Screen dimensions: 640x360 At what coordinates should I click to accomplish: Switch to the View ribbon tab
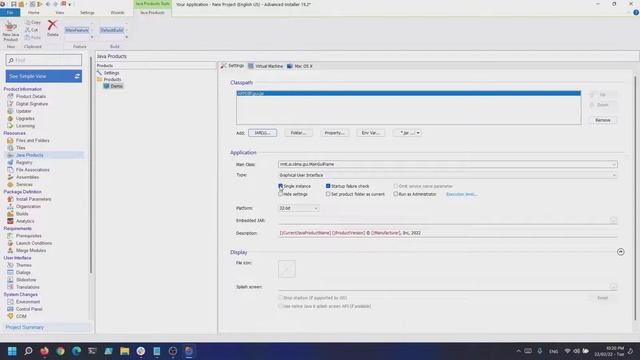60,13
